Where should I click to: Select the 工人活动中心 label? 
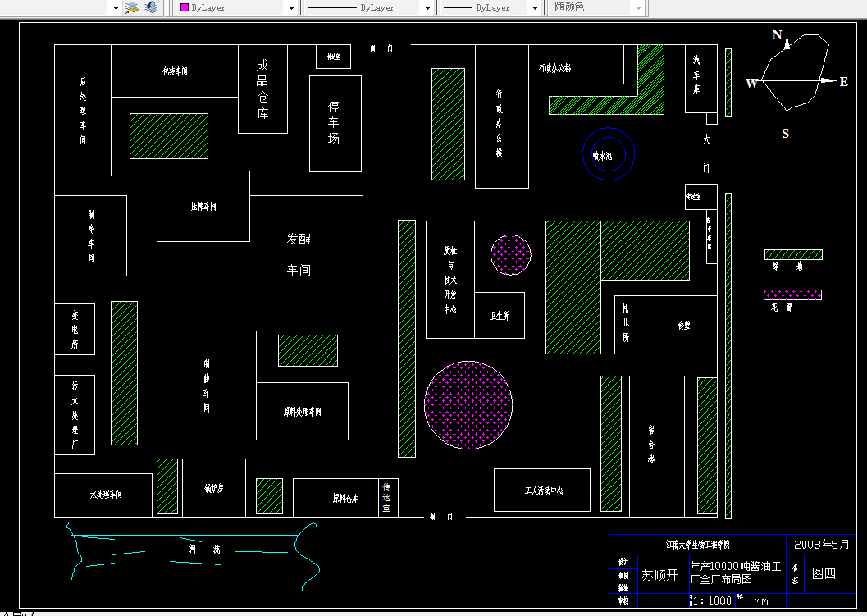point(544,491)
